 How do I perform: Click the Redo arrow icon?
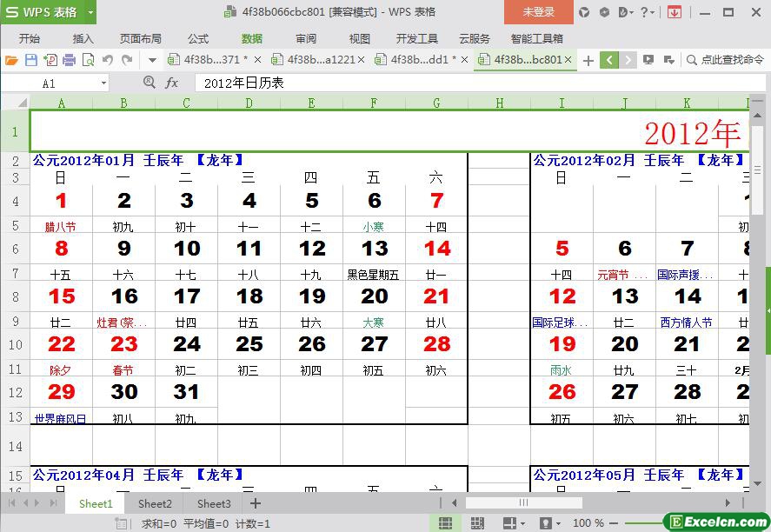pos(127,60)
